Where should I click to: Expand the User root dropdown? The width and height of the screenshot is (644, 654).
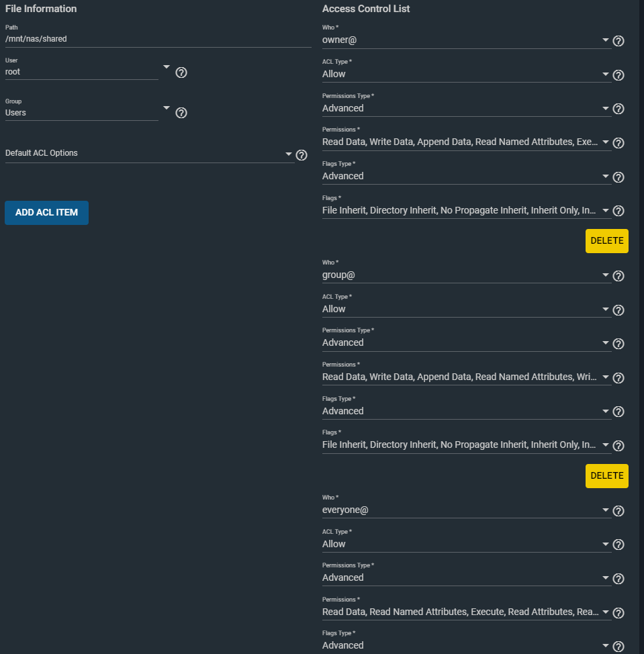(x=167, y=66)
